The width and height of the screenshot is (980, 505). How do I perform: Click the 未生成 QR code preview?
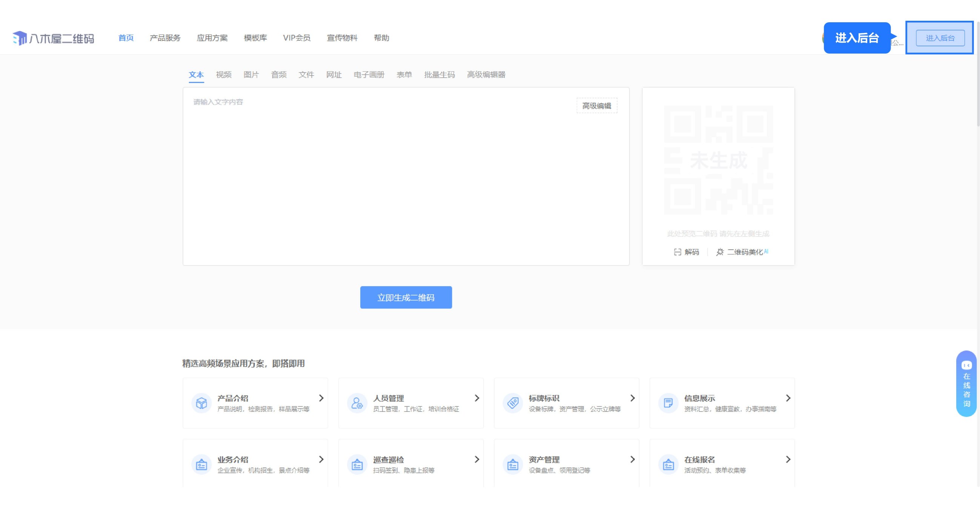point(718,160)
